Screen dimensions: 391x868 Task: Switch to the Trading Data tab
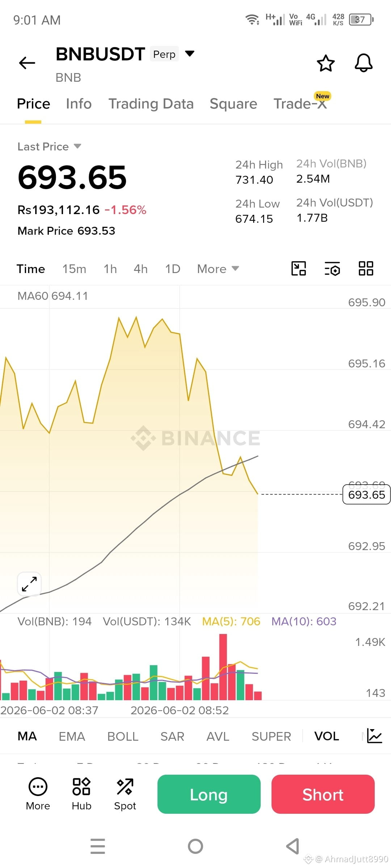tap(151, 104)
